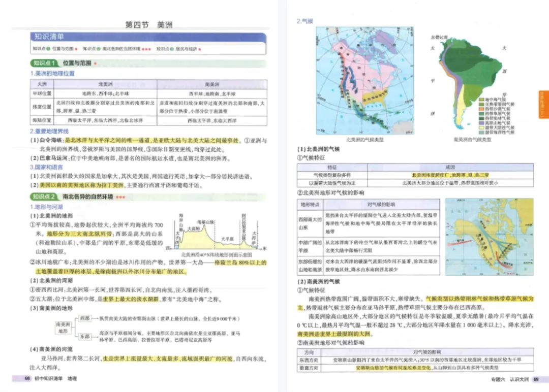Click '南北各异的自然环境' in the 知识清单 summary row
This screenshot has width=549, height=392.
click(x=121, y=49)
